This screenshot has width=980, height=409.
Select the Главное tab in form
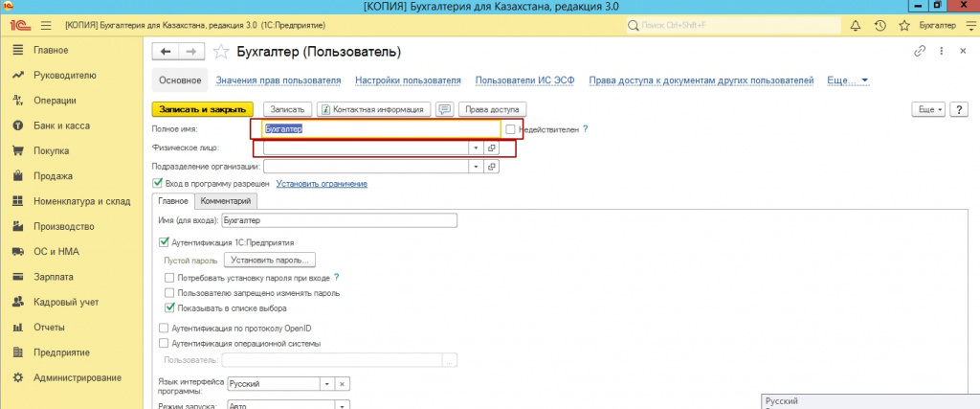(173, 201)
